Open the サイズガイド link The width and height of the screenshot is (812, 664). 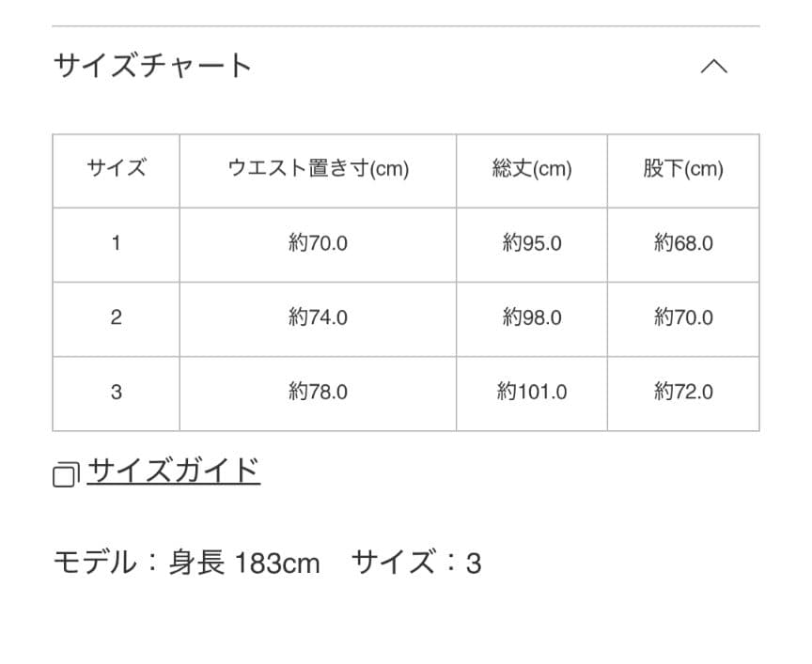[173, 472]
